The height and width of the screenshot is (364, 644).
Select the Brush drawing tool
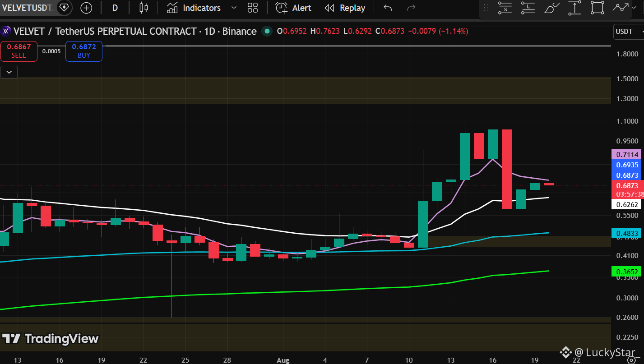pos(551,8)
